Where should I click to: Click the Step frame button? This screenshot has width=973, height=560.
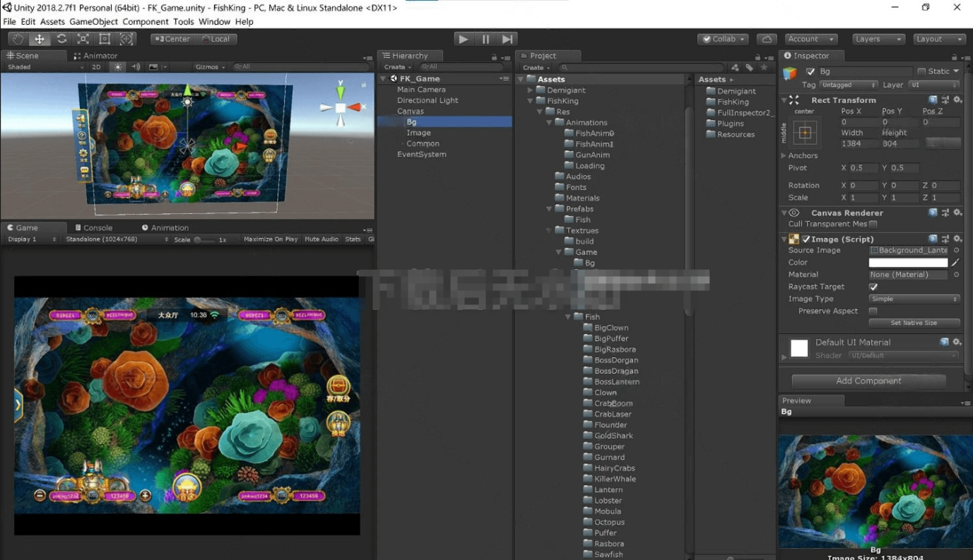pos(507,39)
